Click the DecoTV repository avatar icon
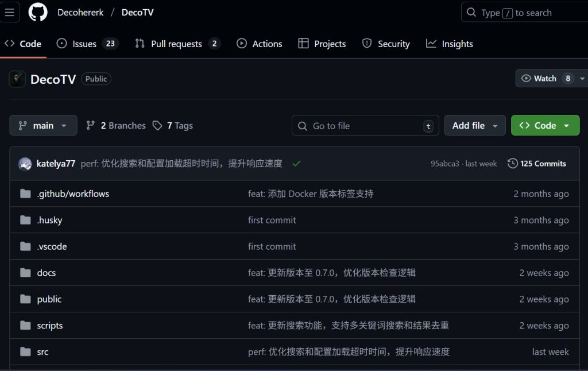This screenshot has width=588, height=371. pos(17,79)
